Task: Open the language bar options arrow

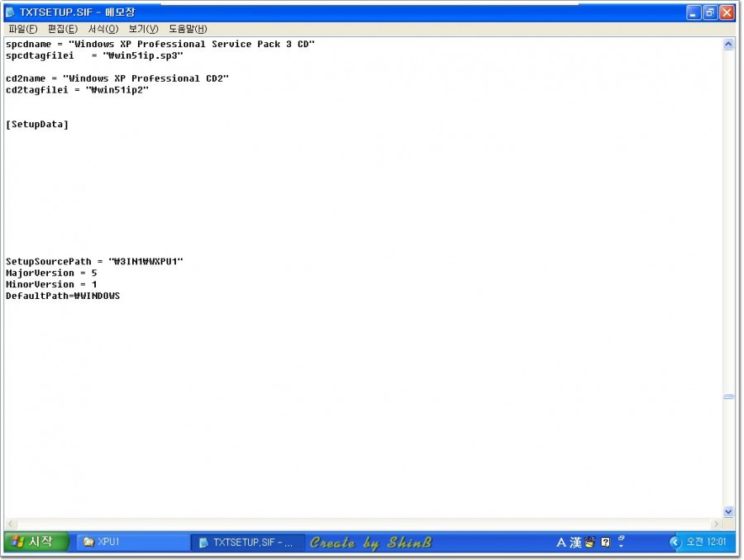Action: [622, 546]
